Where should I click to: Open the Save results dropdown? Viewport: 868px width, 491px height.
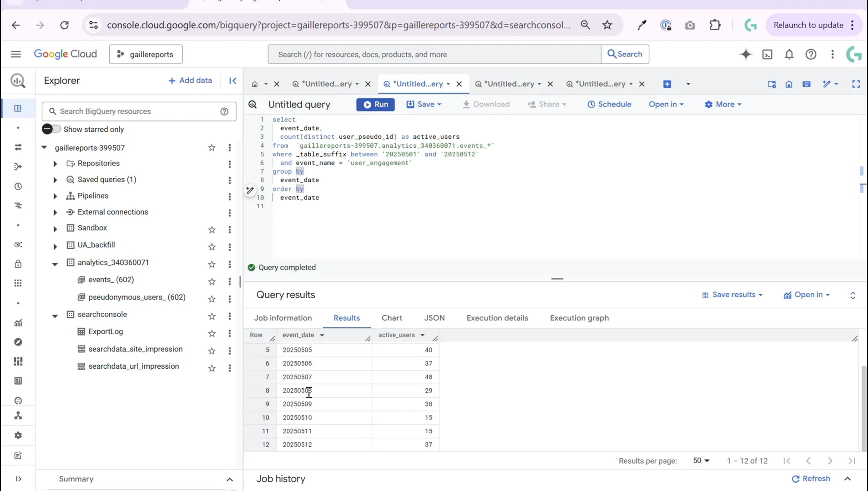(x=732, y=295)
